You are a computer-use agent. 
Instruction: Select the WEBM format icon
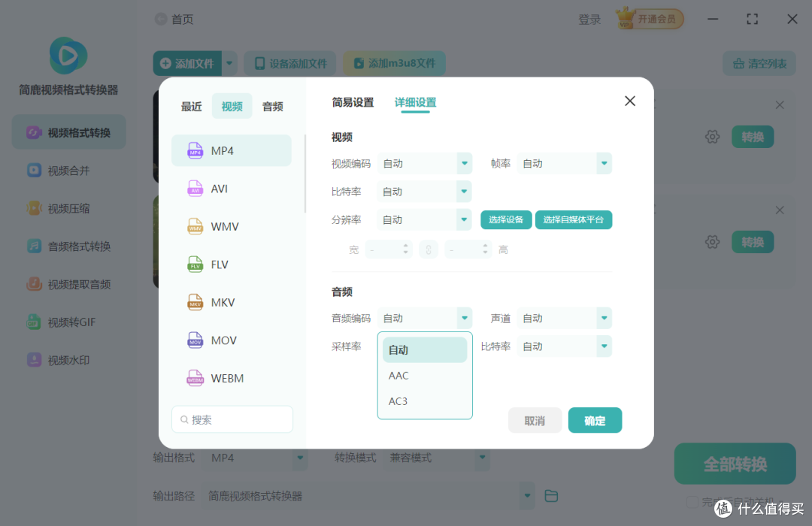pos(195,378)
